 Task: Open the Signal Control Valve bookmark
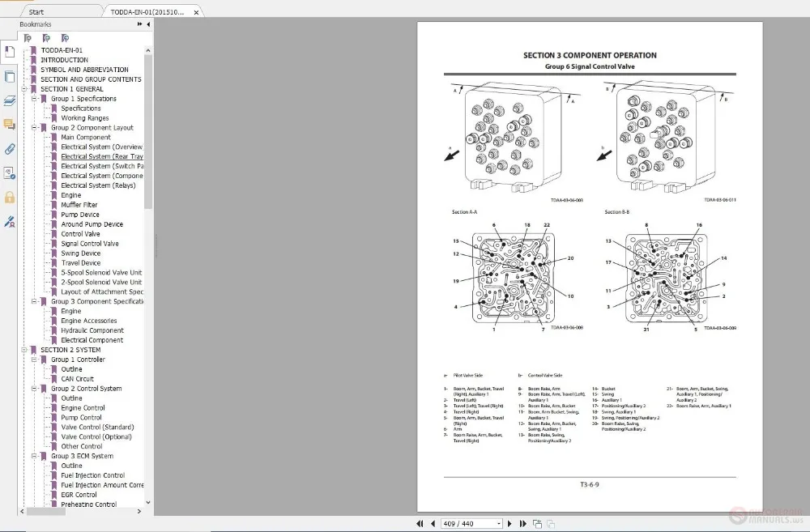90,243
